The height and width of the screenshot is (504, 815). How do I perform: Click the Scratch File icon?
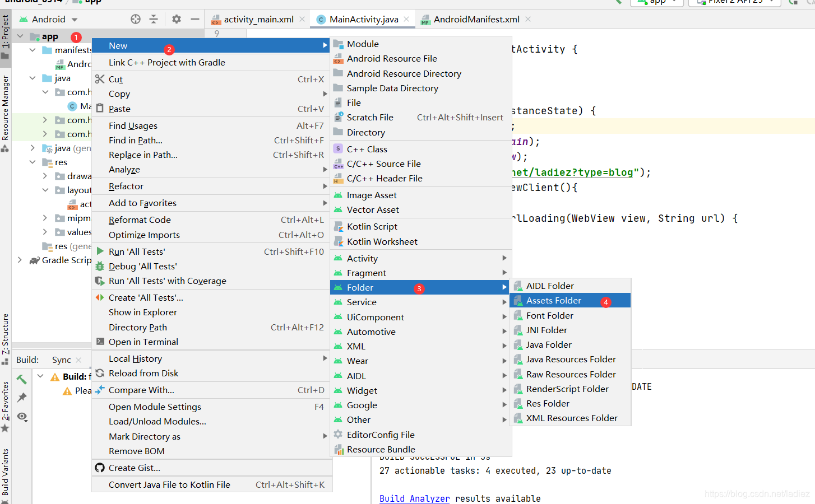point(338,117)
